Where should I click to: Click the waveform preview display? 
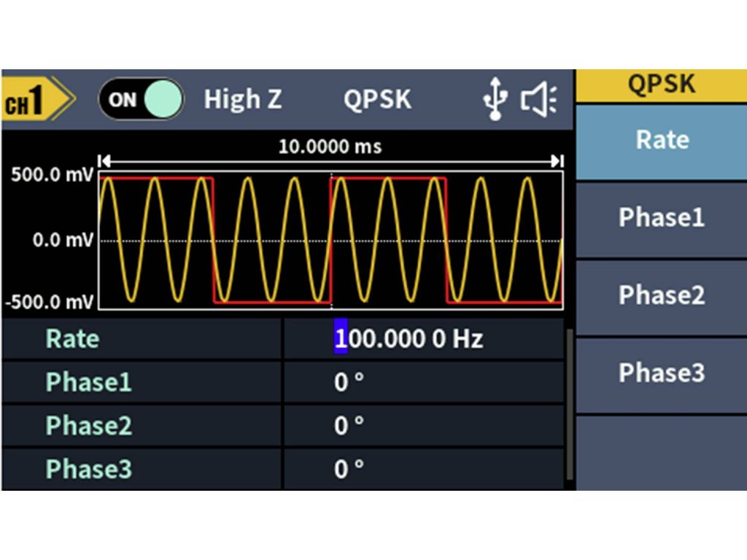[330, 241]
